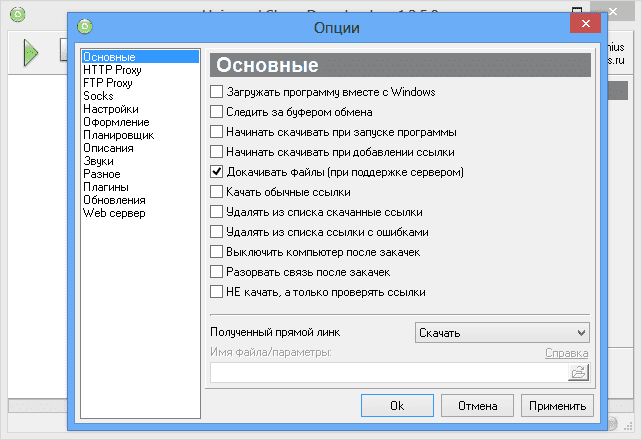Image resolution: width=642 pixels, height=440 pixels.
Task: Click the green icon in Опции title bar
Action: click(86, 26)
